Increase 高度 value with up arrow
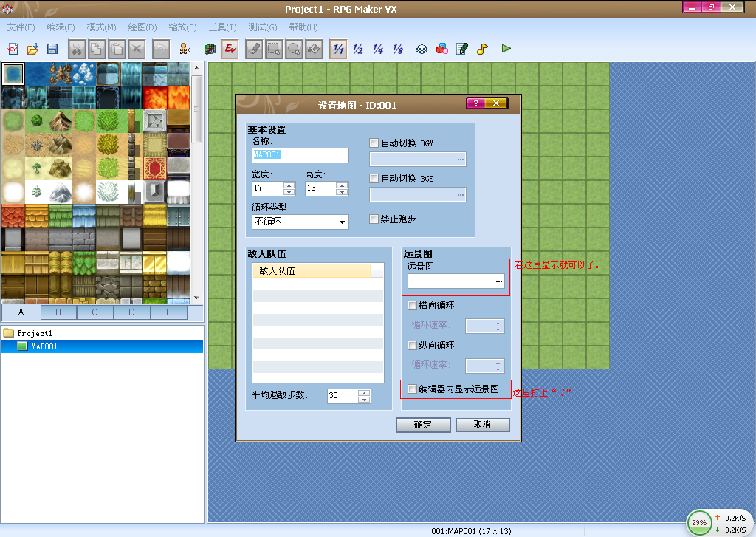This screenshot has width=756, height=537. point(342,185)
